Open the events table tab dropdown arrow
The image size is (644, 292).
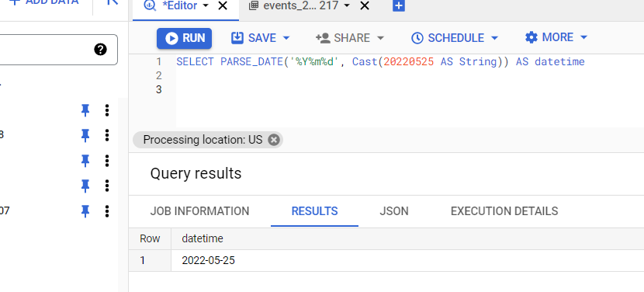[x=347, y=5]
